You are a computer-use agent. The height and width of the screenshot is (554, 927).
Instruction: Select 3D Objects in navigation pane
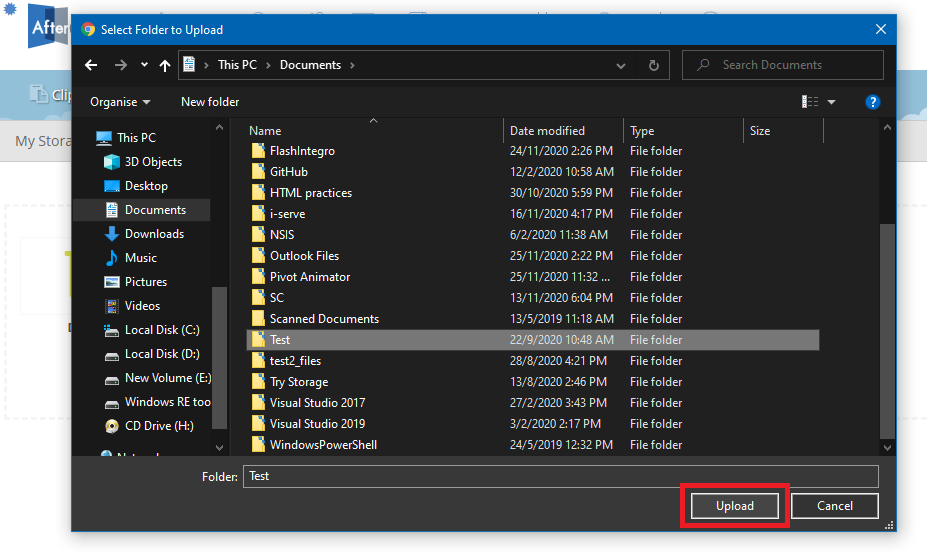(152, 162)
